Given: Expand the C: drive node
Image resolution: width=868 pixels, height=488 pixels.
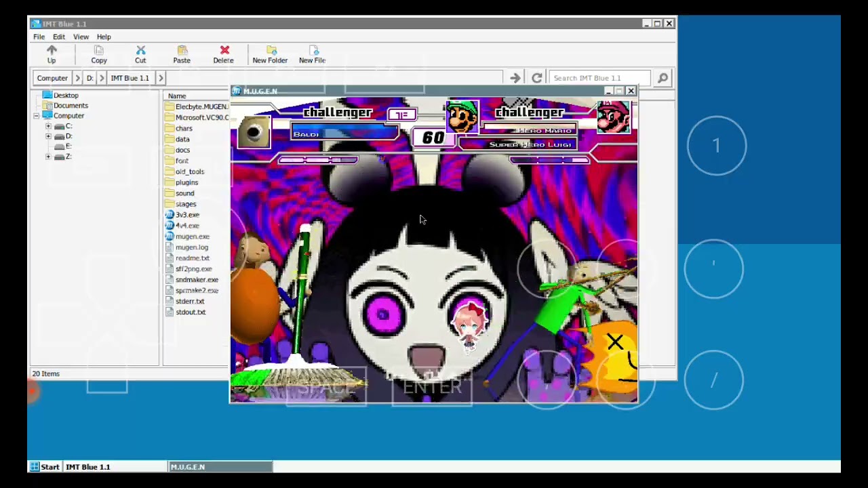Looking at the screenshot, I should 48,126.
